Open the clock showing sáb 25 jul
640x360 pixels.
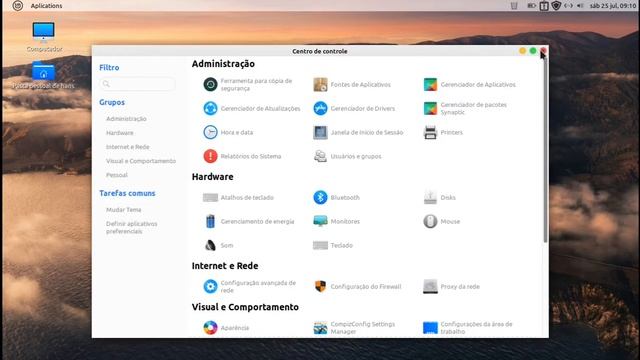pos(613,6)
